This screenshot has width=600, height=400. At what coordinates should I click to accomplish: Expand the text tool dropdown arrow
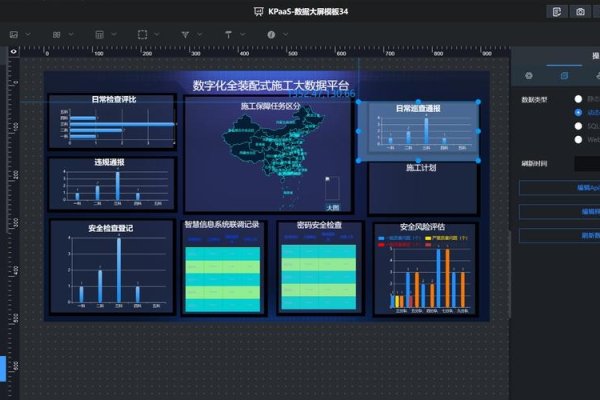(243, 34)
